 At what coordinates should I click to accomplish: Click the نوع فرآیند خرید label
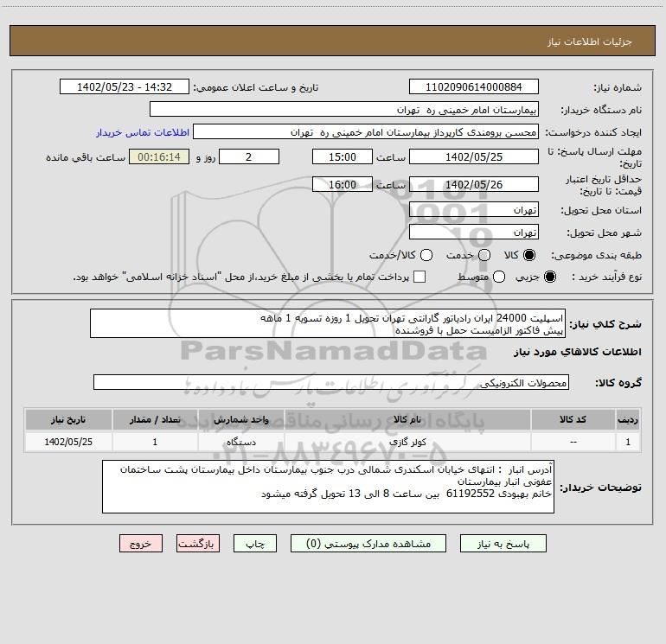point(606,277)
